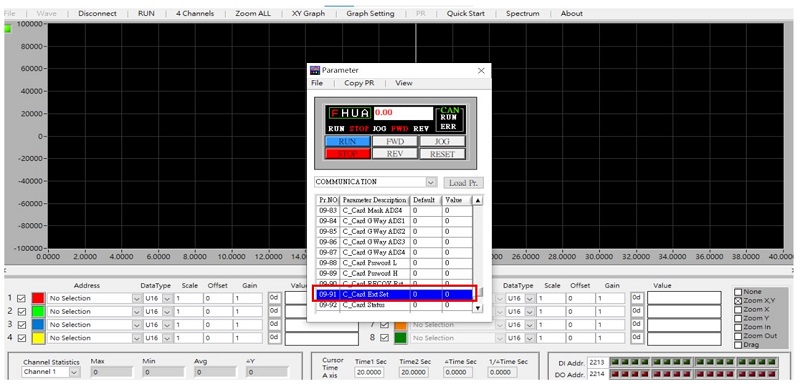Viewport: 800px width, 384px height.
Task: Toggle the channel 3 checkbox
Action: pos(21,324)
